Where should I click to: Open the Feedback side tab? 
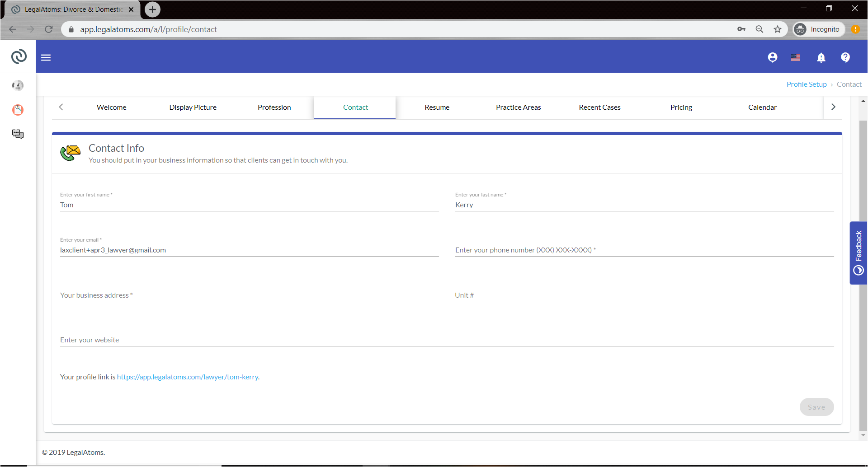[858, 253]
